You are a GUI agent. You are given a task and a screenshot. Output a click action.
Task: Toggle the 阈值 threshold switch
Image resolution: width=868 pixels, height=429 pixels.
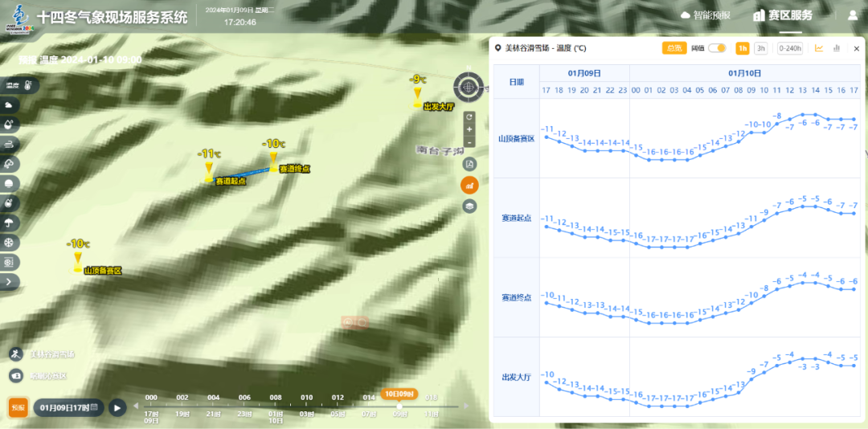pyautogui.click(x=716, y=48)
